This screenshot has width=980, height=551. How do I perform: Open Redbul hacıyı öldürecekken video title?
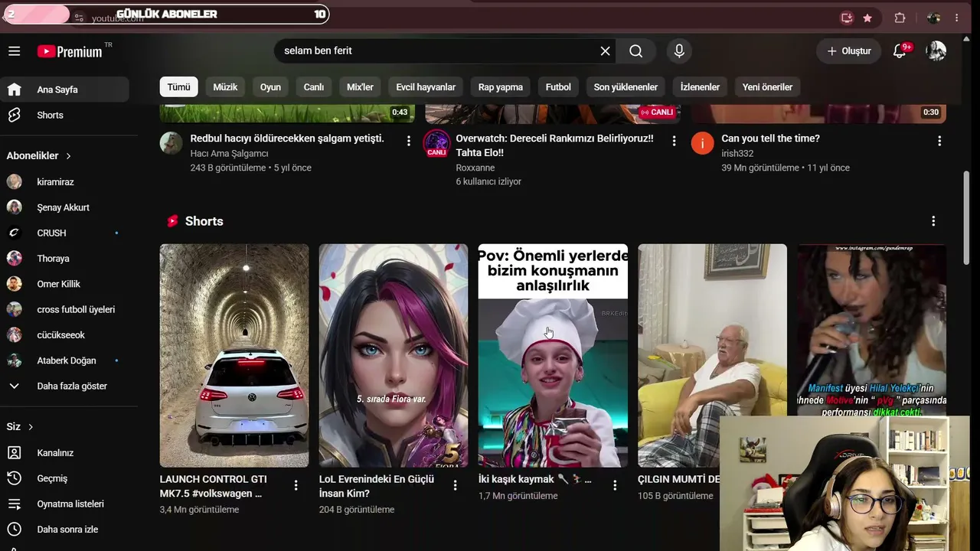point(287,139)
